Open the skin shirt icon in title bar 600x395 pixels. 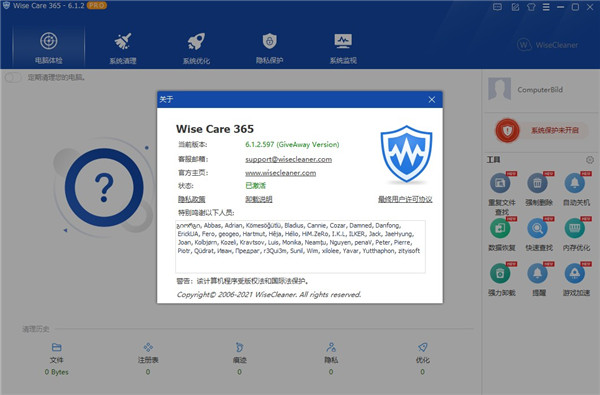(x=531, y=7)
